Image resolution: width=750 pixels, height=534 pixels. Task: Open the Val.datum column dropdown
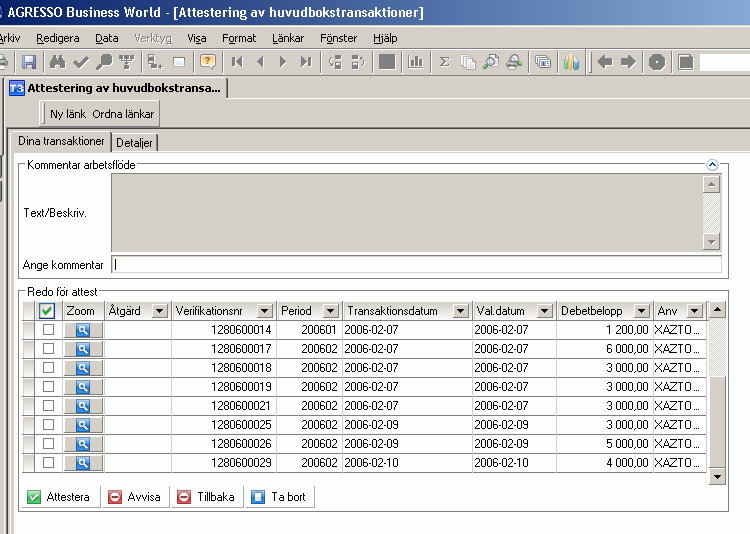pyautogui.click(x=544, y=311)
